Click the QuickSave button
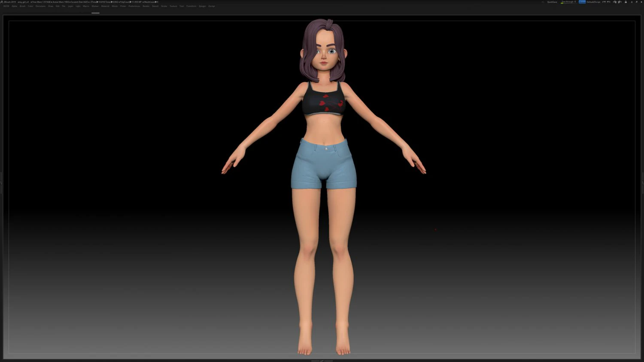Image resolution: width=644 pixels, height=362 pixels. (552, 2)
